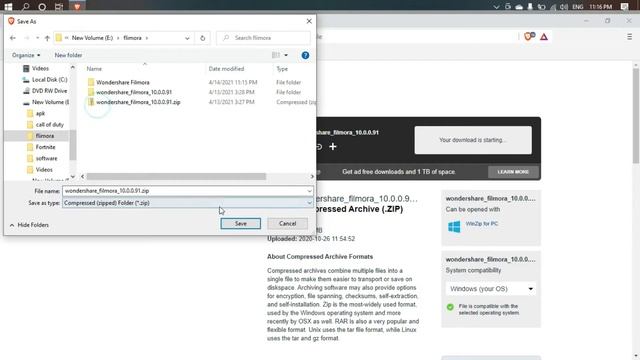This screenshot has height=360, width=640.
Task: Click Brave Rewards triangle icon
Action: click(x=544, y=37)
